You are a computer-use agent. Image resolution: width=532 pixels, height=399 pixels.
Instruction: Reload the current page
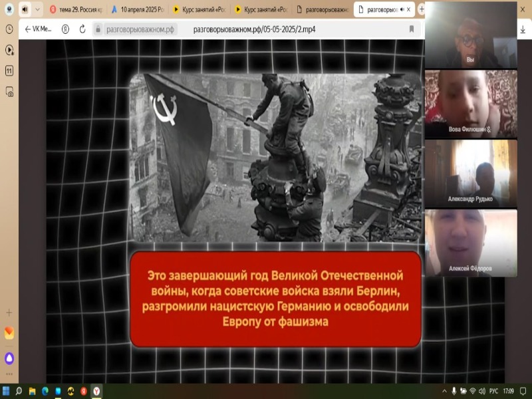point(82,29)
